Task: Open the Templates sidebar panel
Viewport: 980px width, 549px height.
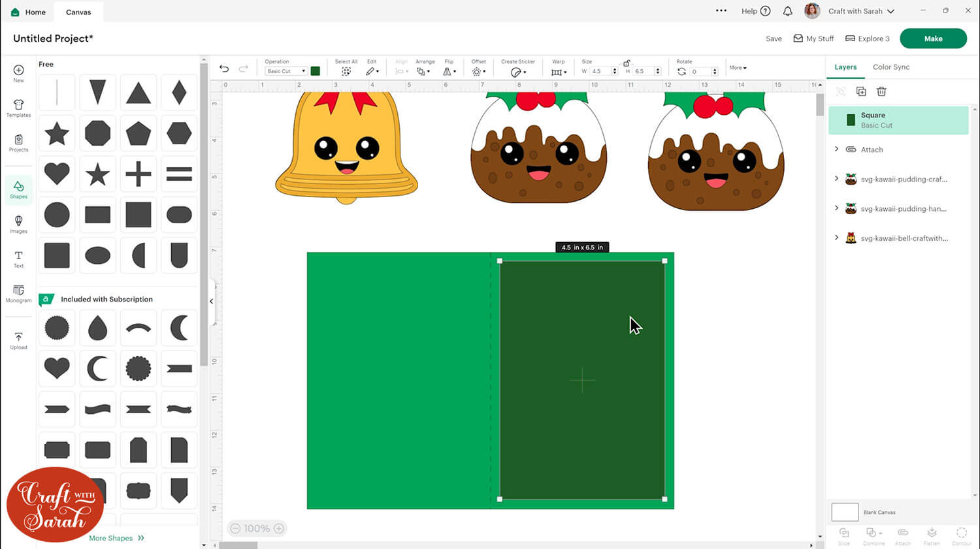Action: pos(18,108)
